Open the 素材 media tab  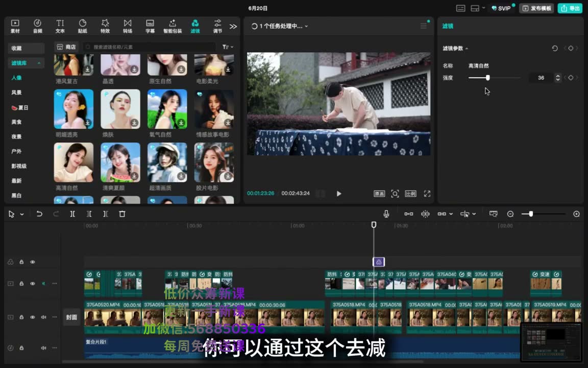15,26
